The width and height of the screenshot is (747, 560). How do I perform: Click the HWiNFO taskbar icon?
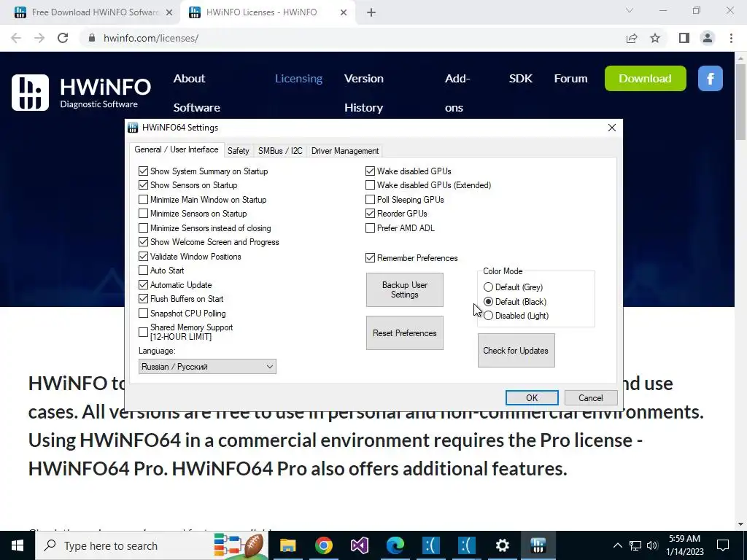coord(538,545)
